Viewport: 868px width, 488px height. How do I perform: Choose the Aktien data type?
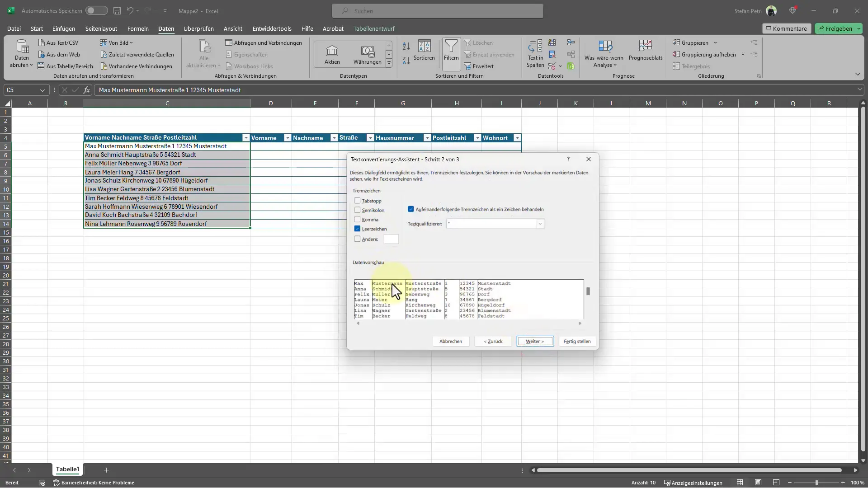pos(332,55)
